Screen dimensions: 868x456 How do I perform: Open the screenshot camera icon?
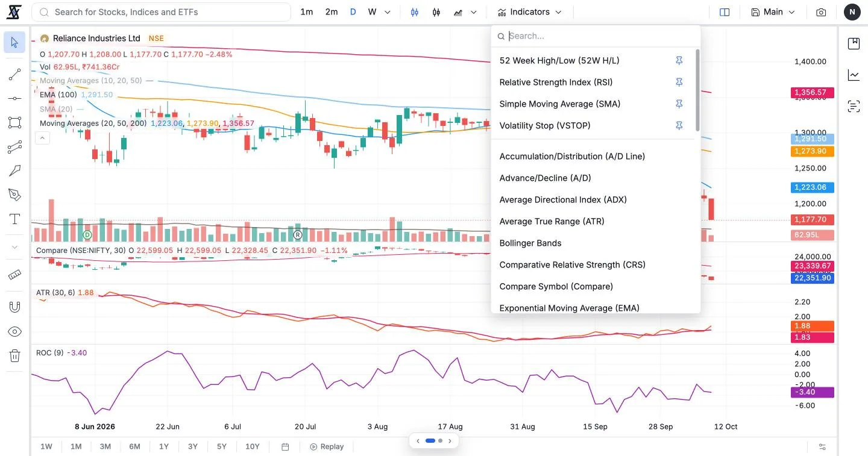click(821, 12)
